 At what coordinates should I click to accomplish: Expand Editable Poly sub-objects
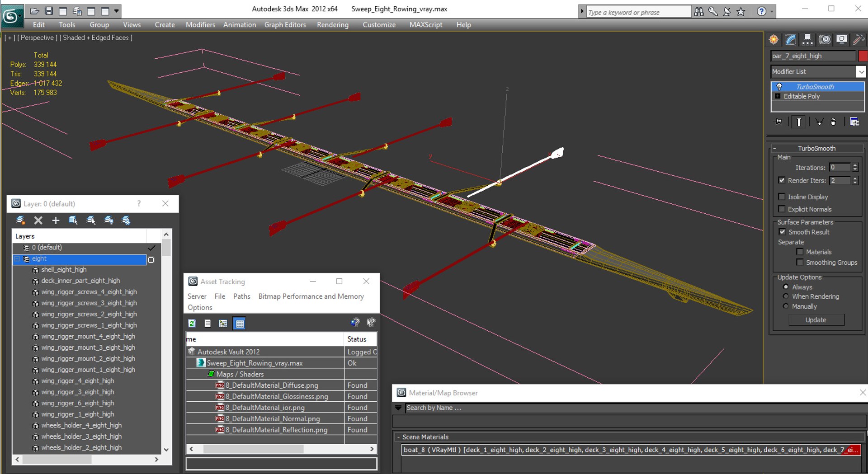[x=778, y=96]
